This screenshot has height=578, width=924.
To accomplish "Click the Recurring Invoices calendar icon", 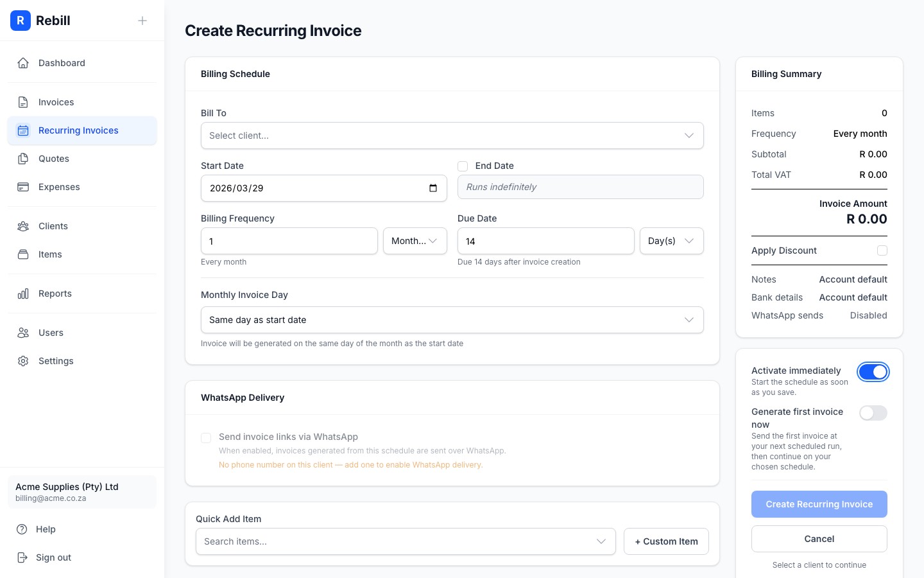I will [23, 130].
